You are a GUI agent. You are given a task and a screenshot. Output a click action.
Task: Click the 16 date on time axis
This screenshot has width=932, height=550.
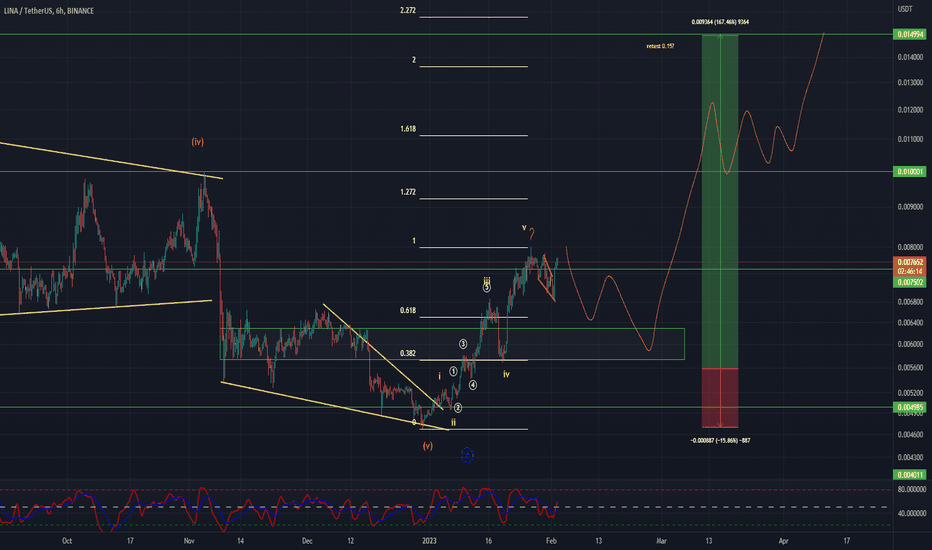pos(488,540)
